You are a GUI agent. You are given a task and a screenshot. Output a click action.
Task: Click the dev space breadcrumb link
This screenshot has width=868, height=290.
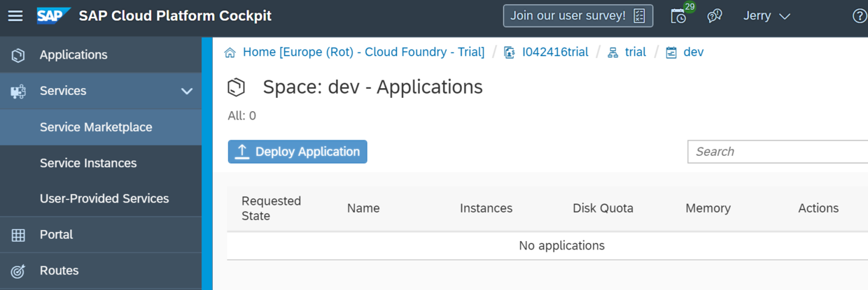point(693,52)
